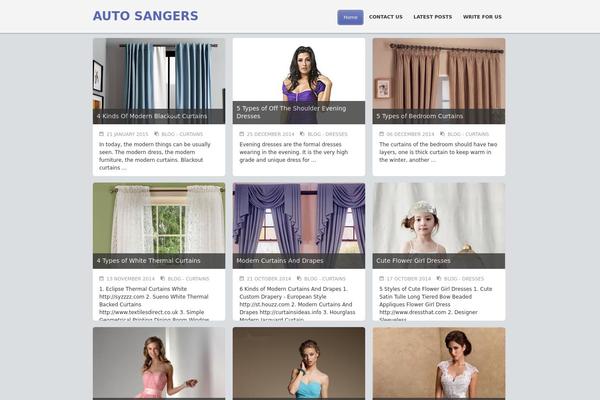
Task: Click calendar icon beside 17 October 2014
Action: coord(382,279)
